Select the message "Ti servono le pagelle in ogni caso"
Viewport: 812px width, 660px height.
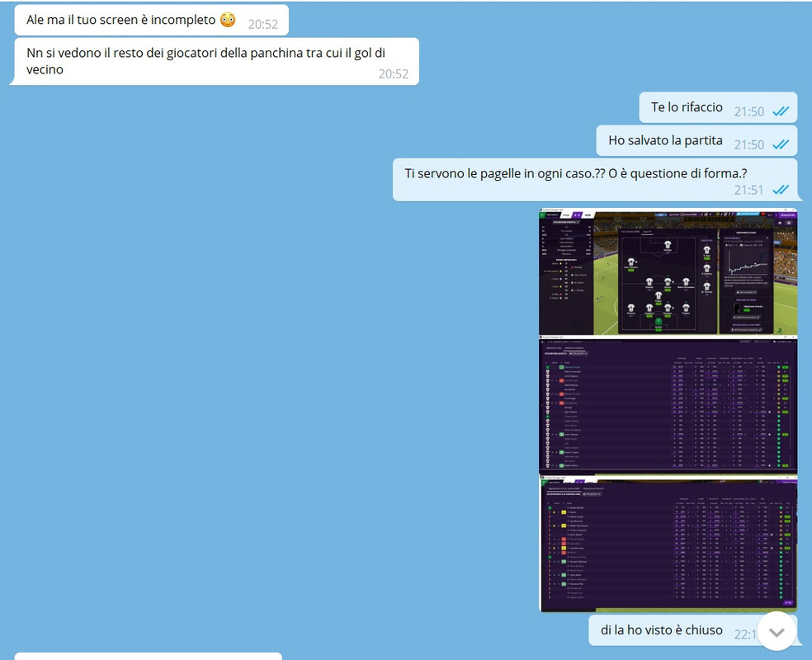[x=595, y=180]
